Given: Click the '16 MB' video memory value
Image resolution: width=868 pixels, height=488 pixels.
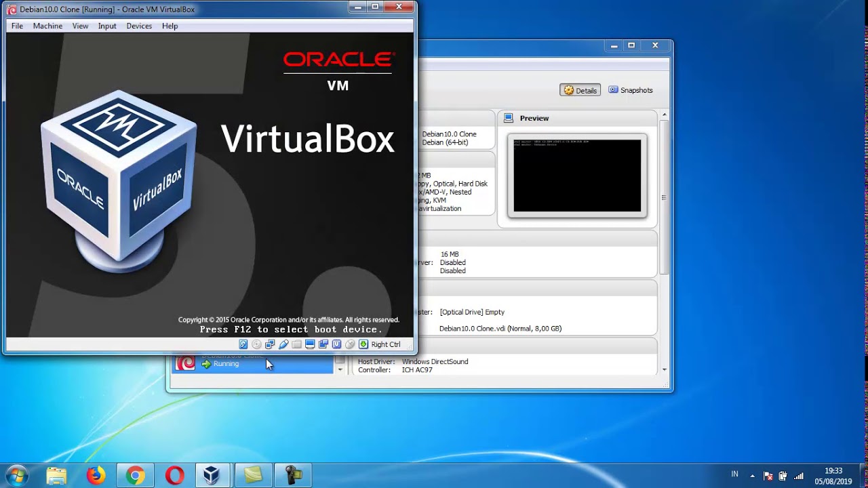Looking at the screenshot, I should coord(450,254).
